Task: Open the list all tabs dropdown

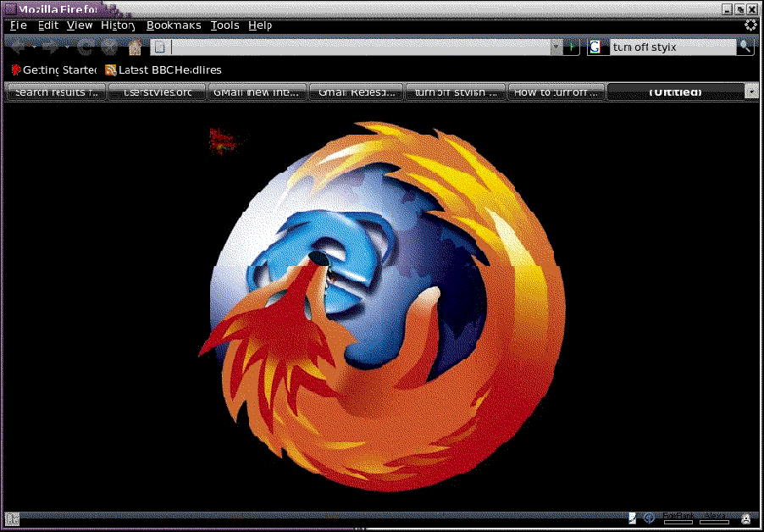Action: [x=752, y=91]
